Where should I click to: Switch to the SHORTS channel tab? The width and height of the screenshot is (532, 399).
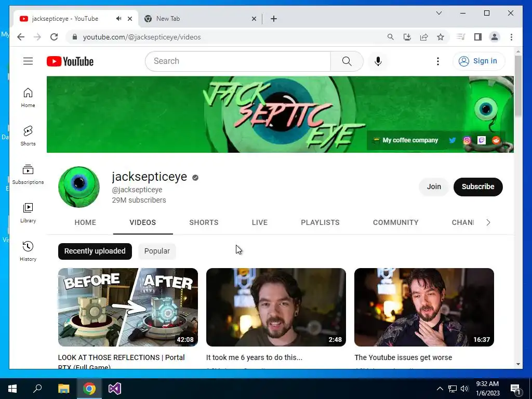click(204, 222)
